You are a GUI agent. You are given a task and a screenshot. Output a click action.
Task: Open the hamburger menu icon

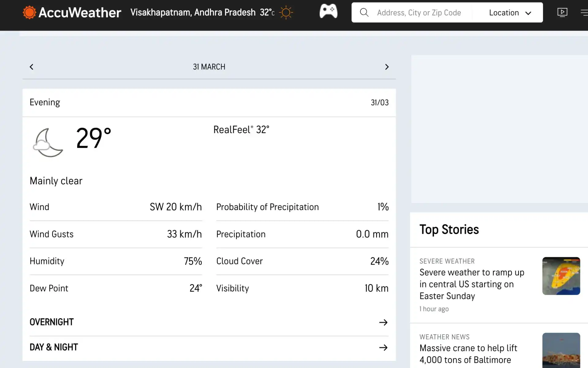click(x=584, y=13)
